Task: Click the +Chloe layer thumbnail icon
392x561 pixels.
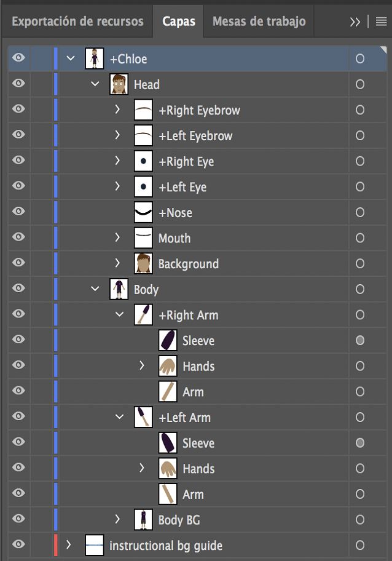Action: click(95, 58)
